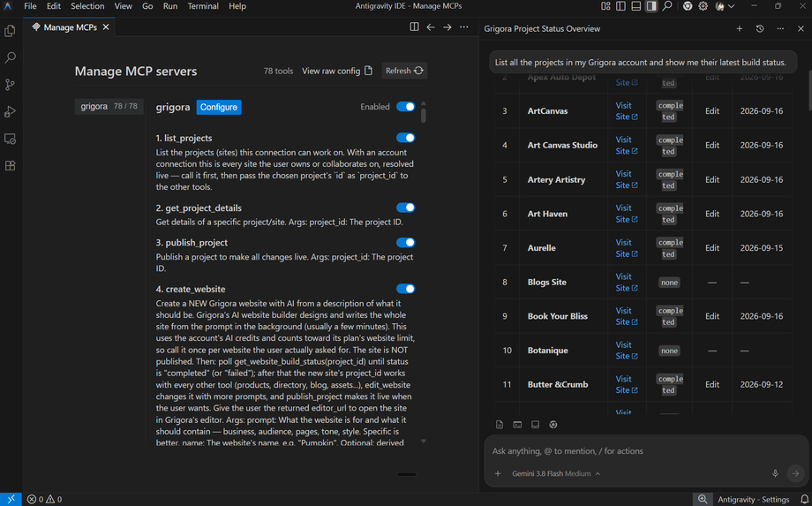Click the search magnifier in title bar
The width and height of the screenshot is (812, 506).
[x=667, y=6]
